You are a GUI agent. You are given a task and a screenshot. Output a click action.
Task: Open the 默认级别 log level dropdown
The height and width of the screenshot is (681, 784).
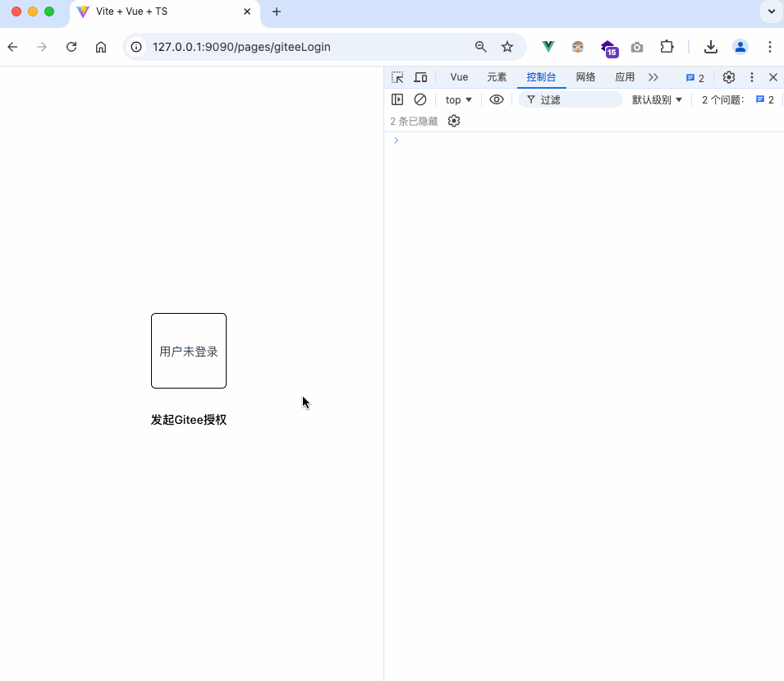click(657, 99)
